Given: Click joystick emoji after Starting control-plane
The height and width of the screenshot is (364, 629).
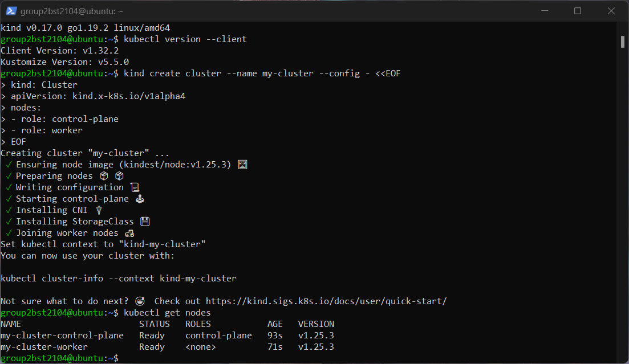Looking at the screenshot, I should 140,198.
